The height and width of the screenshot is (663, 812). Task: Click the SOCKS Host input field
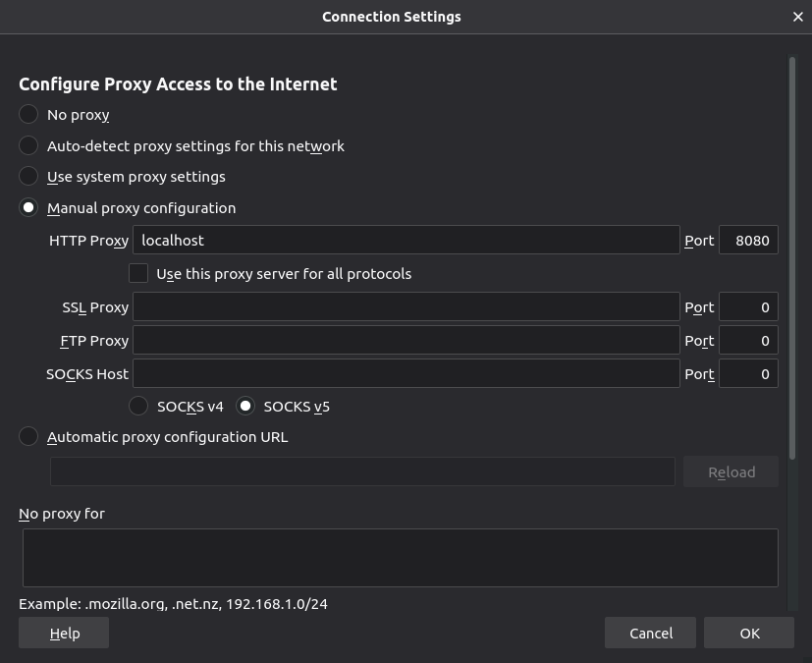pyautogui.click(x=406, y=373)
